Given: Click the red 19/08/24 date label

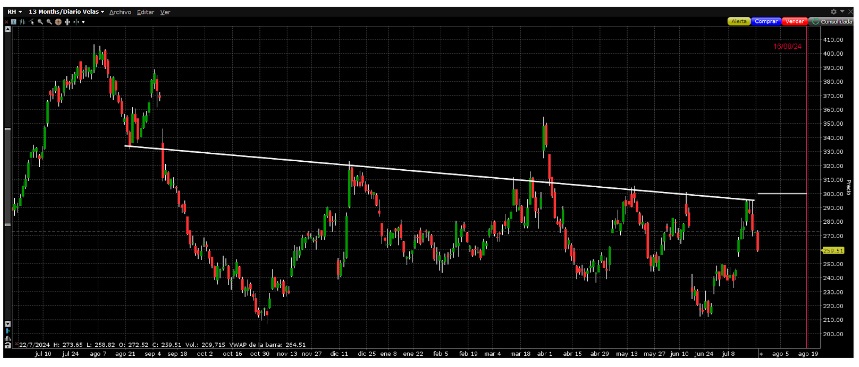Looking at the screenshot, I should 787,47.
